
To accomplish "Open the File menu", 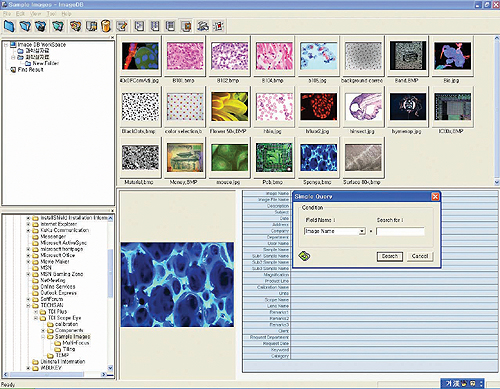I will (7, 14).
